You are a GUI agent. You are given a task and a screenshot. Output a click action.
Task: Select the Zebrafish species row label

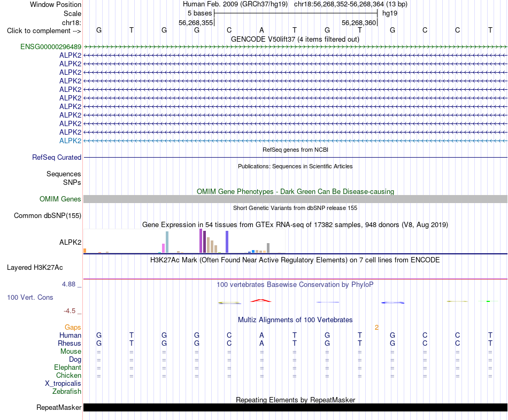67,392
